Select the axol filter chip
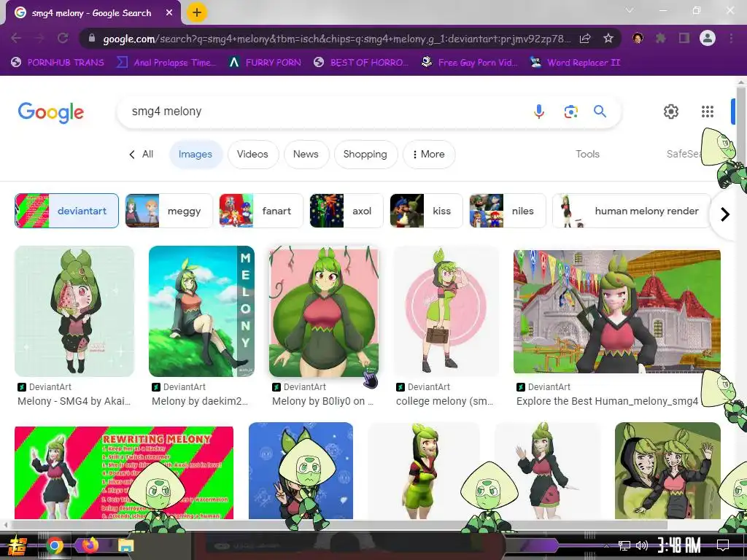 (x=347, y=211)
